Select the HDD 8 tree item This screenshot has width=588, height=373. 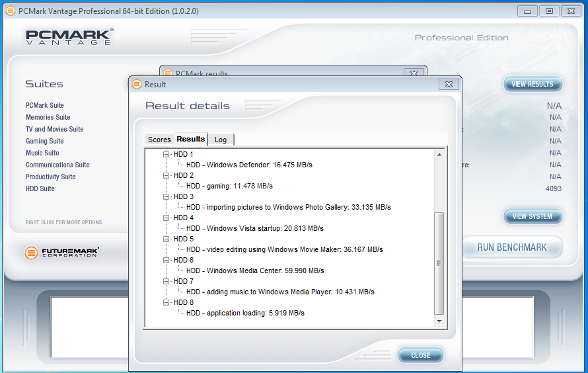184,302
